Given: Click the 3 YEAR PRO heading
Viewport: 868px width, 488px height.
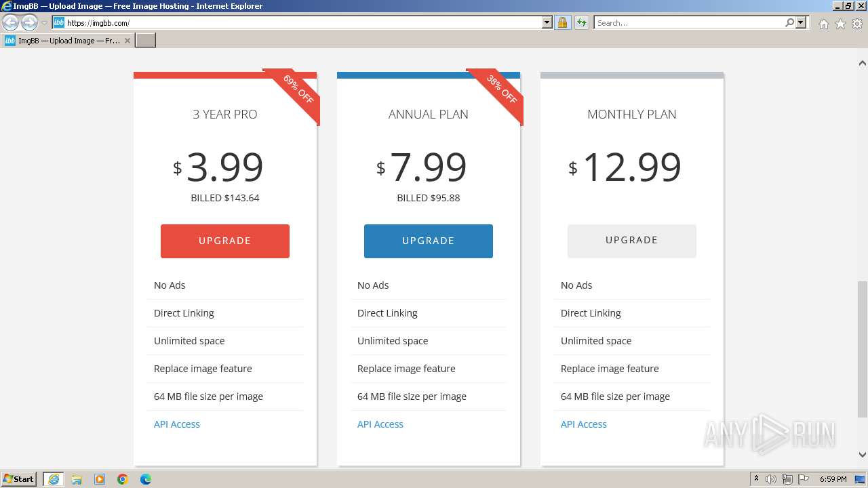Looking at the screenshot, I should click(225, 115).
